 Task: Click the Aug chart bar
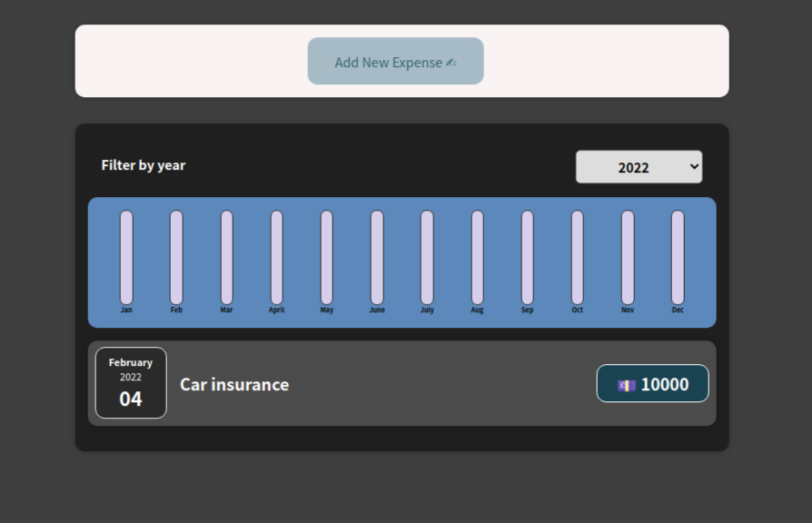[478, 257]
